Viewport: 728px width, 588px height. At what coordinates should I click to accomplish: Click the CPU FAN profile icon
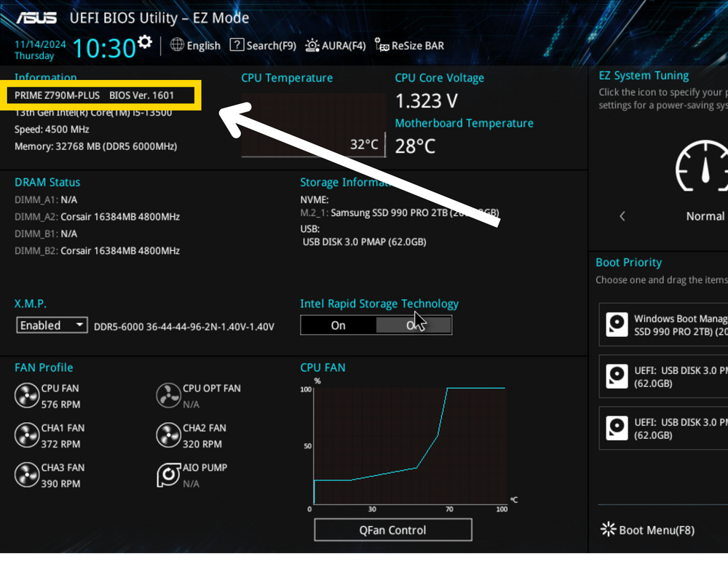[x=28, y=395]
